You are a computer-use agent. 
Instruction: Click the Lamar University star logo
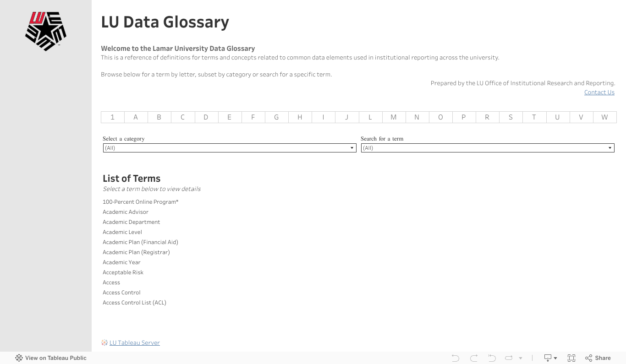coord(46,31)
